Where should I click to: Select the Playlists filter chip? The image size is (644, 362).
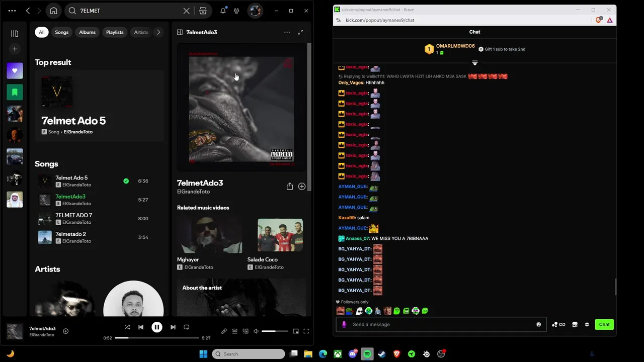115,32
